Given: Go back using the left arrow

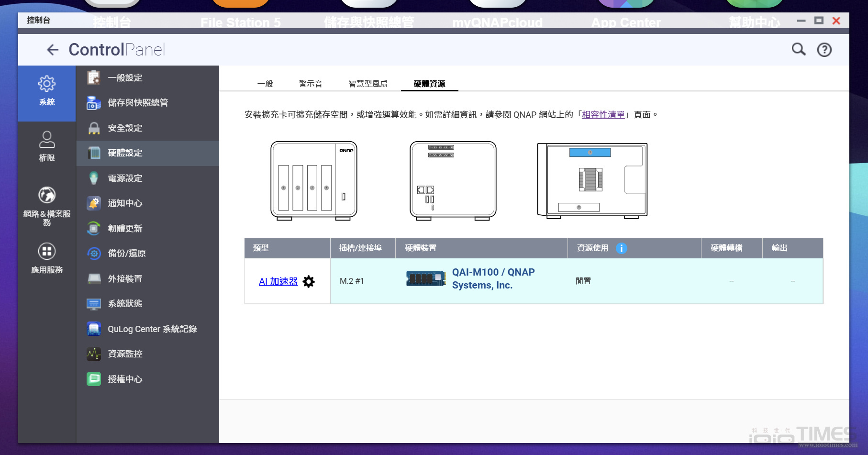Looking at the screenshot, I should (53, 50).
